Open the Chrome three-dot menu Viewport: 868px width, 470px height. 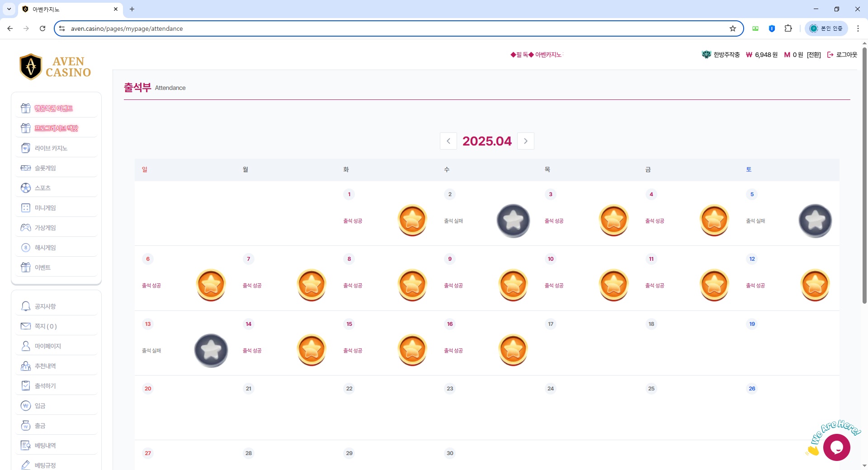pos(858,28)
